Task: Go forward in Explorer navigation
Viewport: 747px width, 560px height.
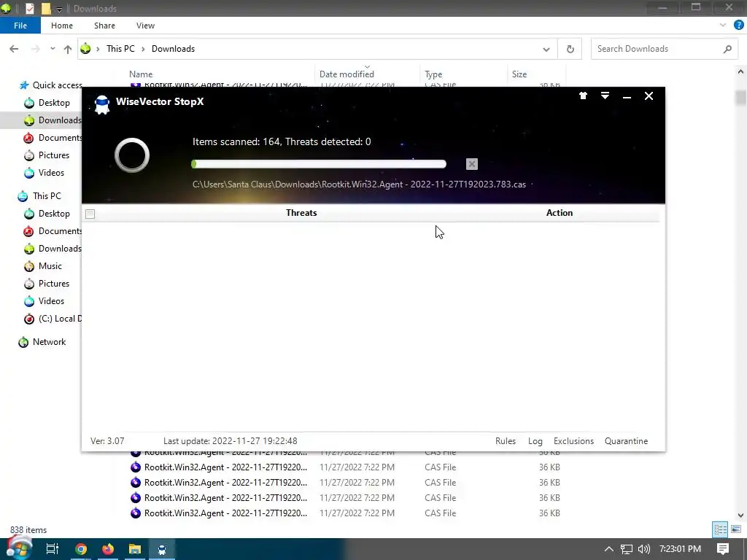Action: [x=36, y=49]
